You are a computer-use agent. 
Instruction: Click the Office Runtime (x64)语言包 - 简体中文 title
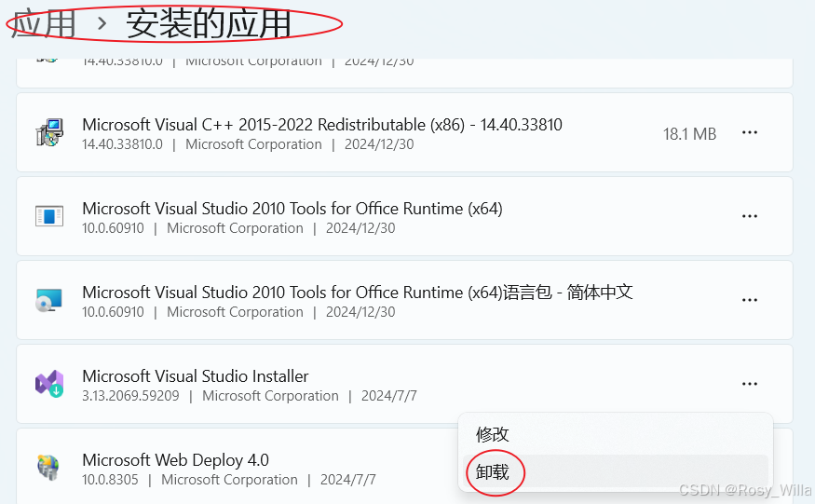pyautogui.click(x=358, y=293)
